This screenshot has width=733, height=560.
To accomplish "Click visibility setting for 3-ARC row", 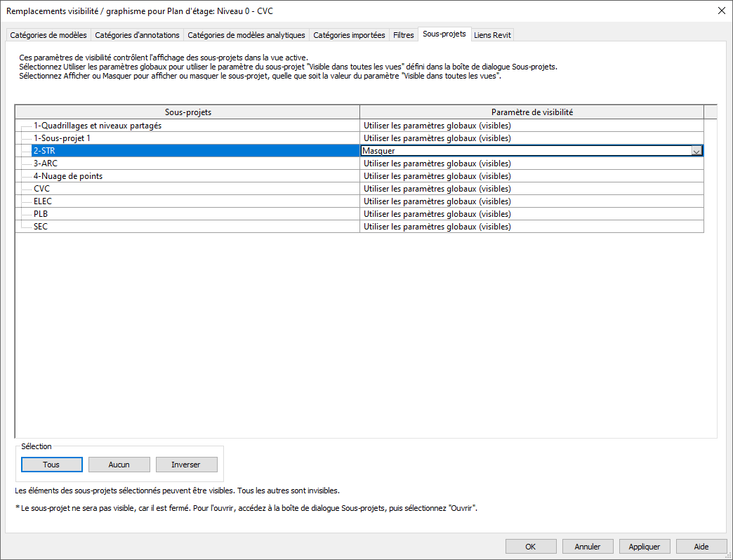I will (x=531, y=164).
